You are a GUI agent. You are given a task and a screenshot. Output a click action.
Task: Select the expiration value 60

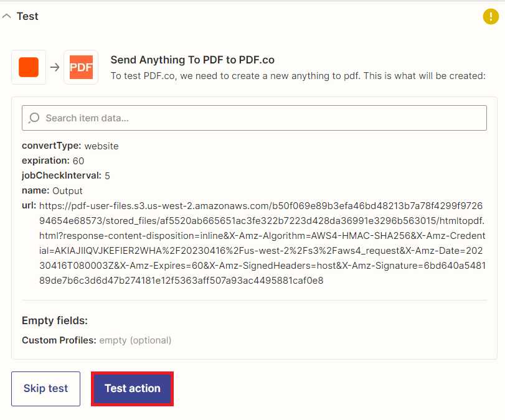(78, 161)
